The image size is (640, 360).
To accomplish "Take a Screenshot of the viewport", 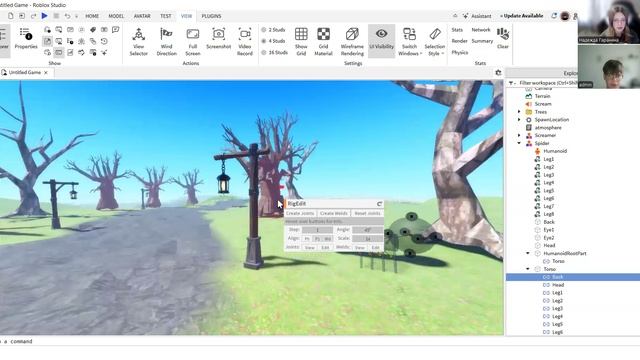I will [218, 39].
